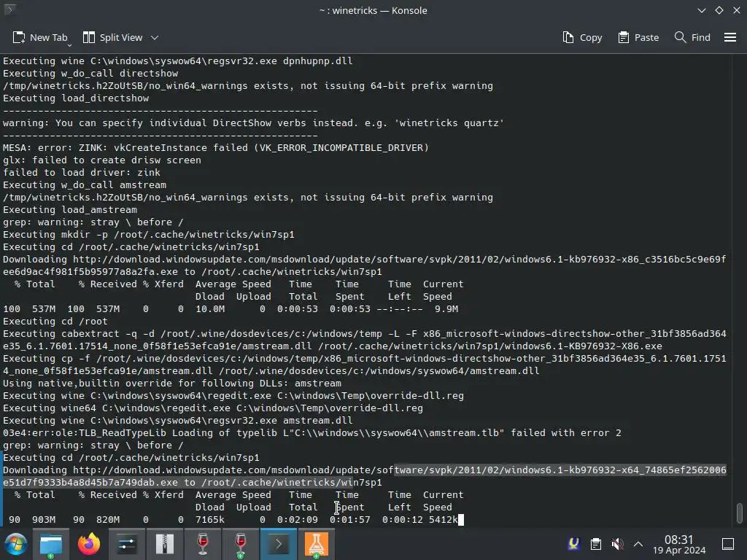Open a New Tab in Konsole

40,38
